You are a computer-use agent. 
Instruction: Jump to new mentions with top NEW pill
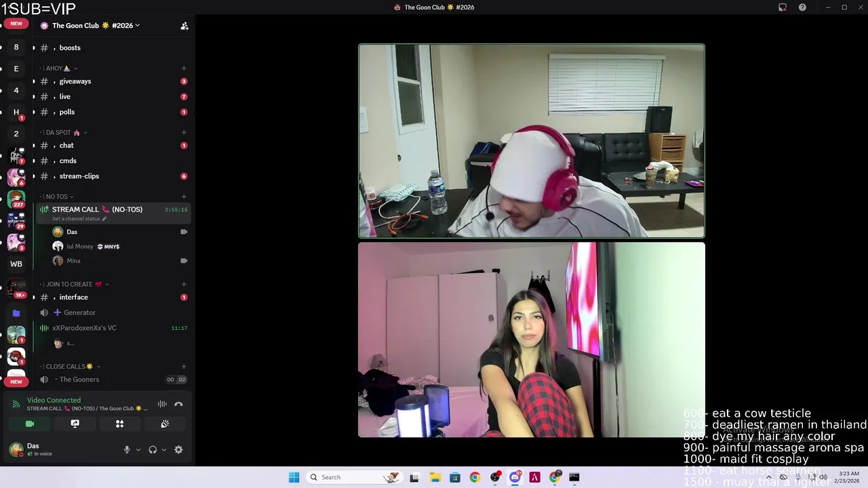point(16,24)
